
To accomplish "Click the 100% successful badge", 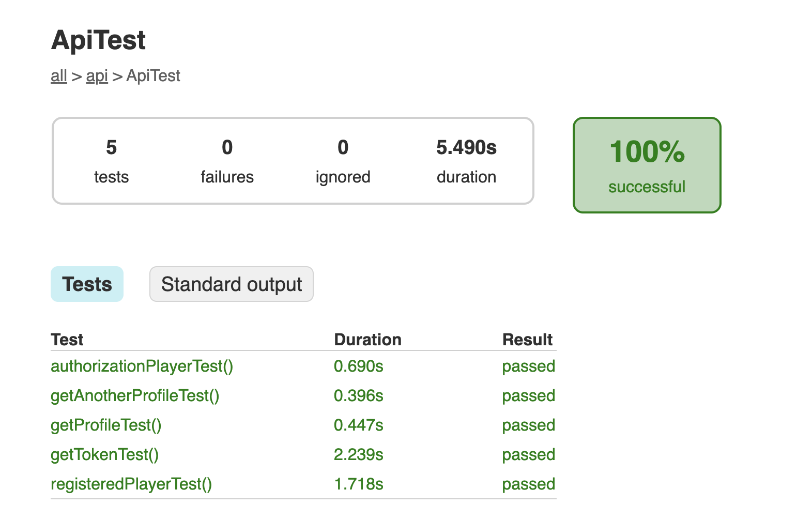I will (x=647, y=164).
